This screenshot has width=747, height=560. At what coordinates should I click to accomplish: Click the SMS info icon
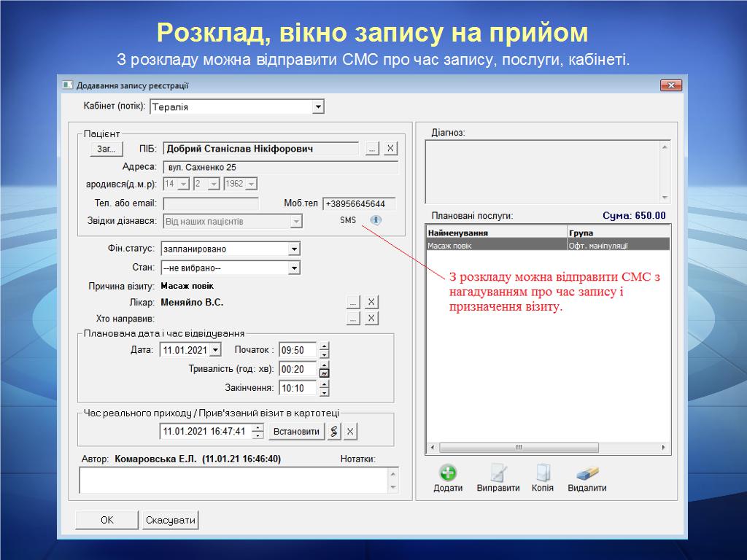tap(376, 219)
